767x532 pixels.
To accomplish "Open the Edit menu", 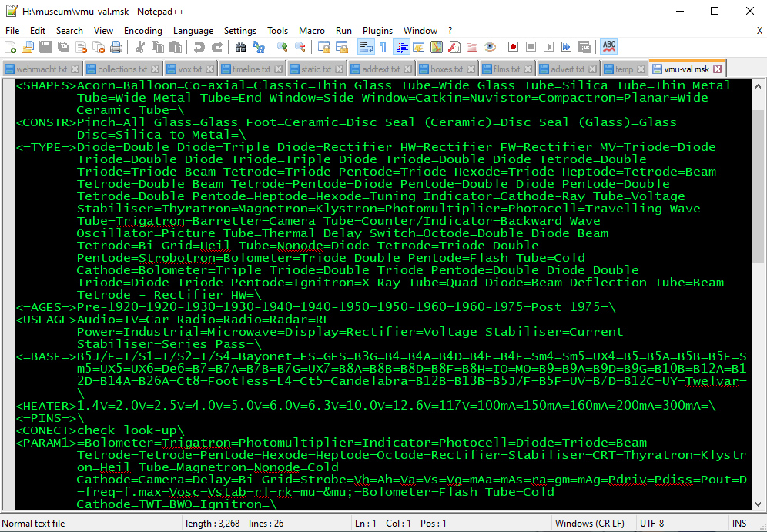I will click(38, 31).
